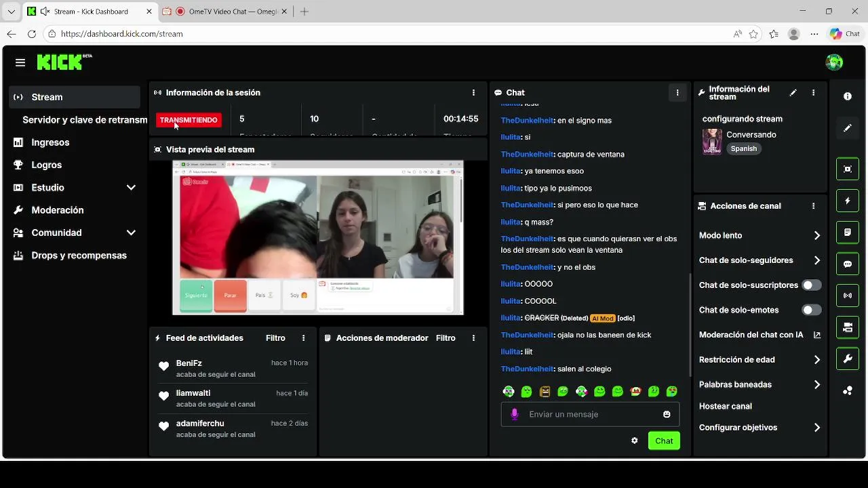Click Hostear canal
Viewport: 868px width, 488px height.
pos(726,406)
